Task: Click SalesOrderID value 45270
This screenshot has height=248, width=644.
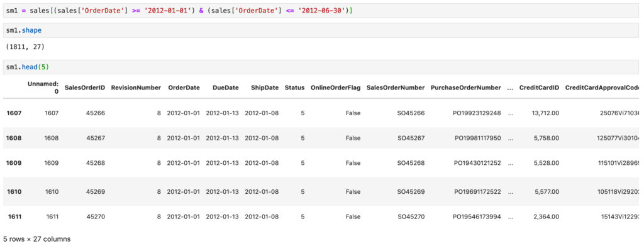Action: click(96, 217)
